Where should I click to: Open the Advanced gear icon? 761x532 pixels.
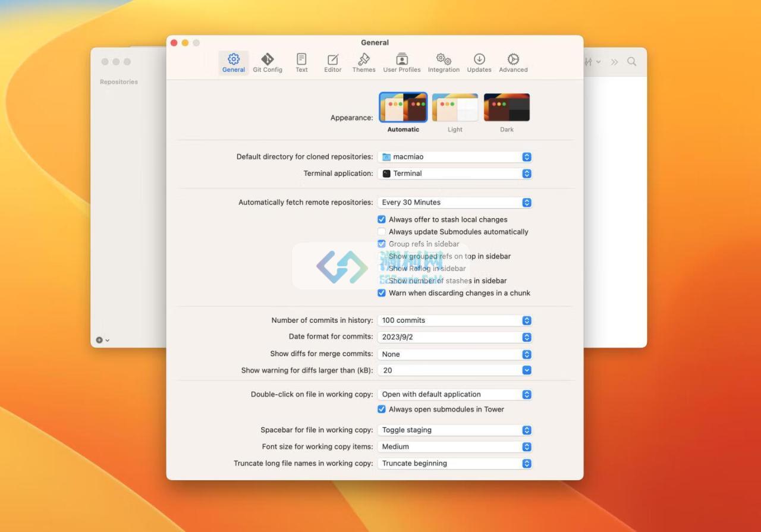pyautogui.click(x=513, y=59)
